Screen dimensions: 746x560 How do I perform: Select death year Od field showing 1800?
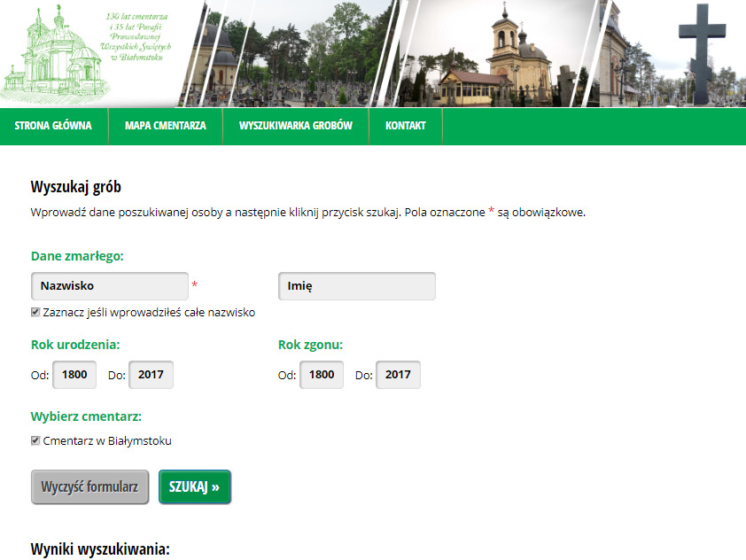click(322, 375)
